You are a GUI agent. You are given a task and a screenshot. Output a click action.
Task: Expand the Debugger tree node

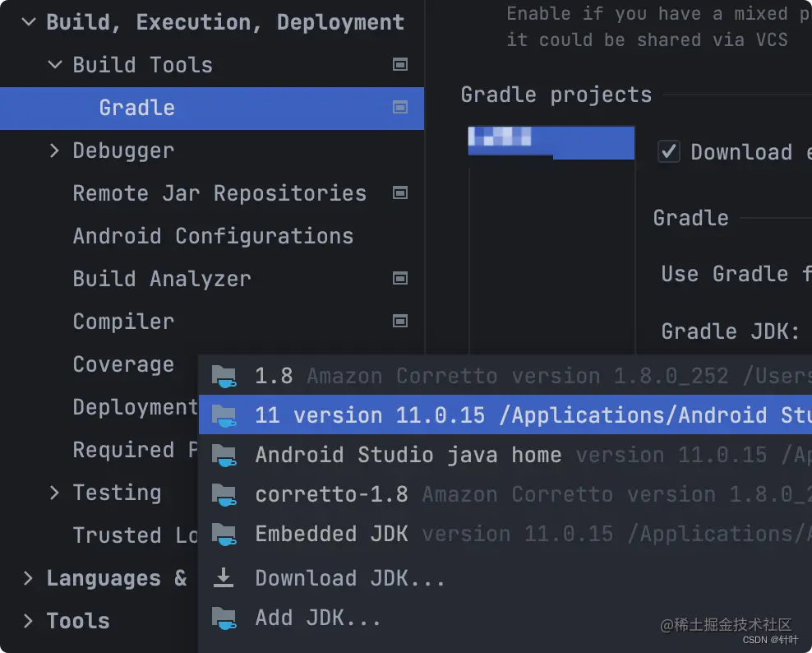click(53, 151)
